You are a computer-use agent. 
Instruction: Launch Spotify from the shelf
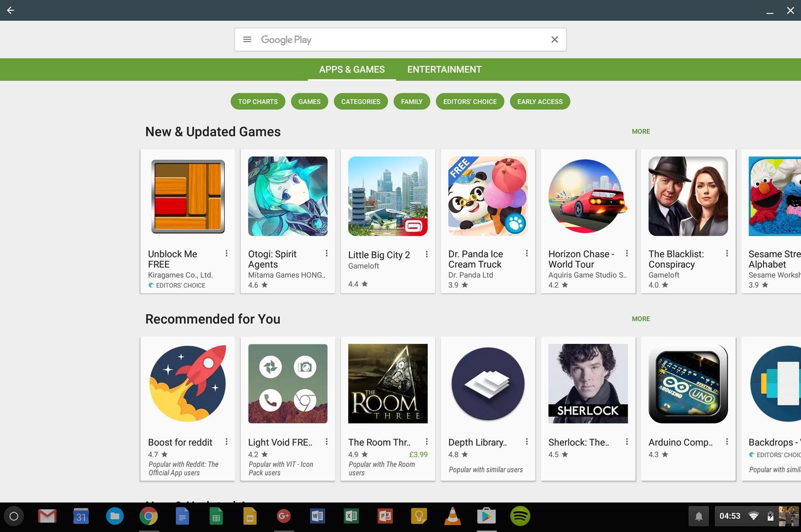coord(520,516)
